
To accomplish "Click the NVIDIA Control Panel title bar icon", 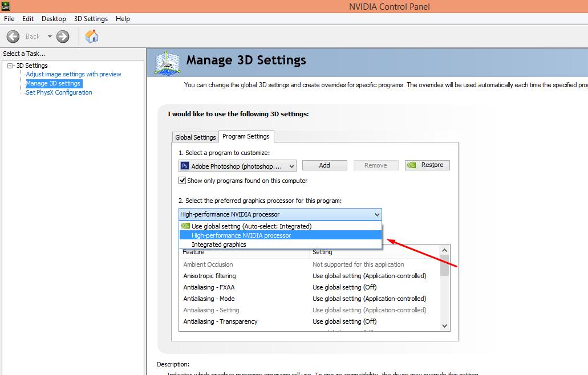I will tap(6, 6).
